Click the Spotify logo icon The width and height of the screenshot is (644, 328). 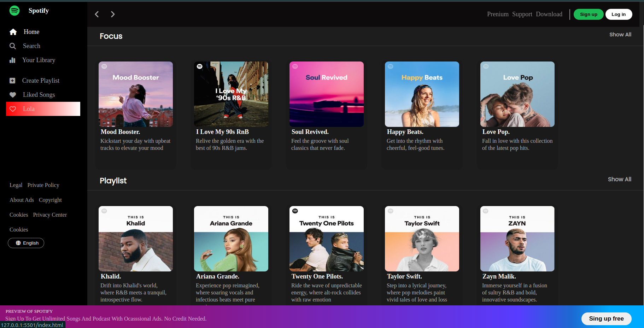point(14,11)
